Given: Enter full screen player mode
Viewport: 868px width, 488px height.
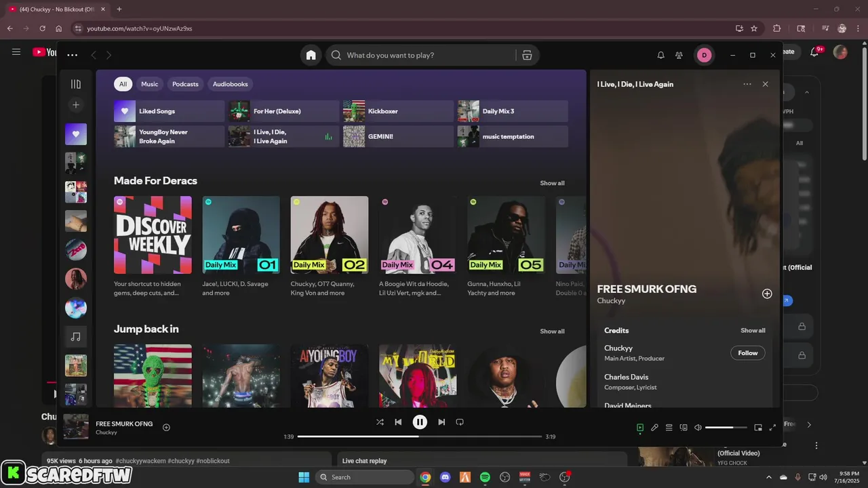Looking at the screenshot, I should [x=772, y=428].
